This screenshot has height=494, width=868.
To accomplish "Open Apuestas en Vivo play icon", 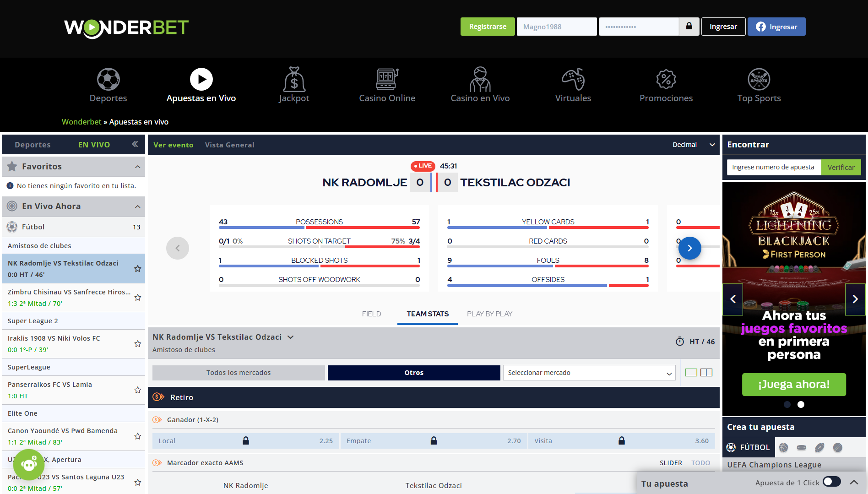I will [x=201, y=80].
